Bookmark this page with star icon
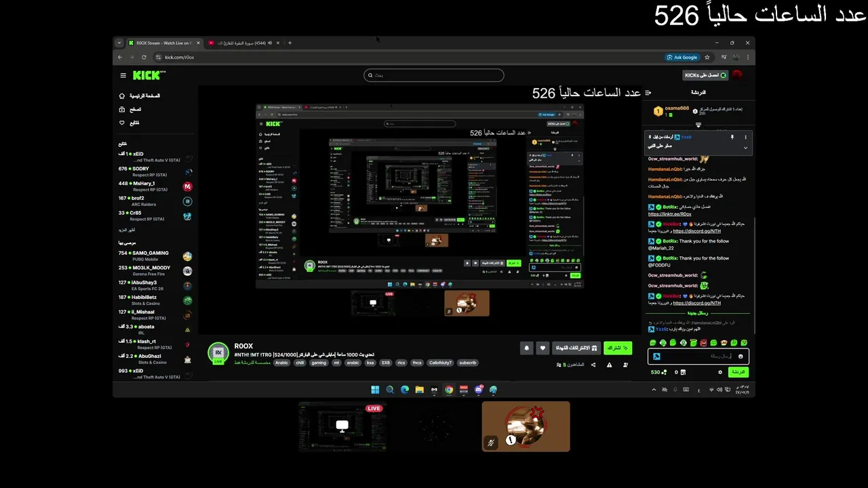Image resolution: width=868 pixels, height=488 pixels. coord(707,58)
